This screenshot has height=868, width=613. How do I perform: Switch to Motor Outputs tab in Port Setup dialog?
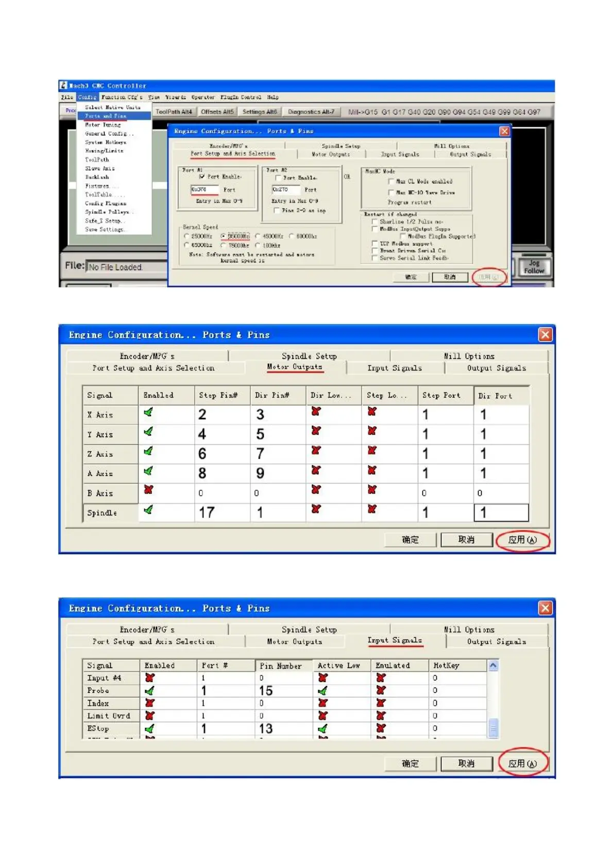331,154
